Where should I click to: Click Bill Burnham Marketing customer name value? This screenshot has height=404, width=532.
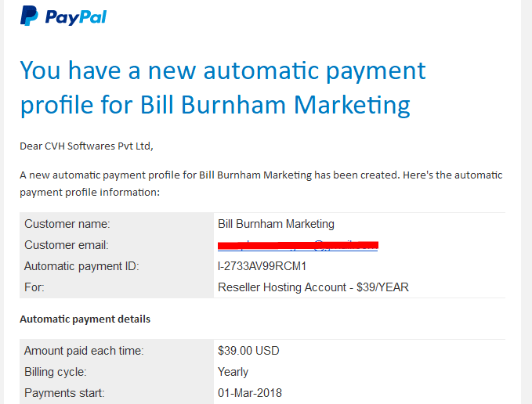tap(276, 224)
